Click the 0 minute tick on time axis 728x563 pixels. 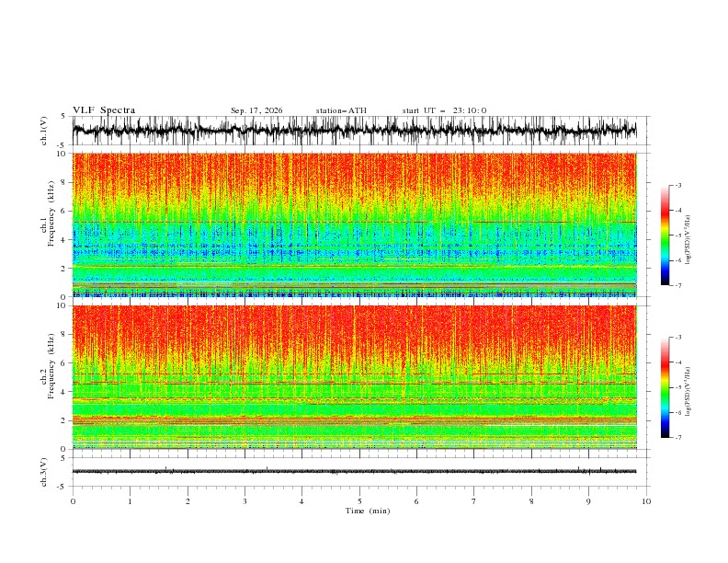(73, 501)
